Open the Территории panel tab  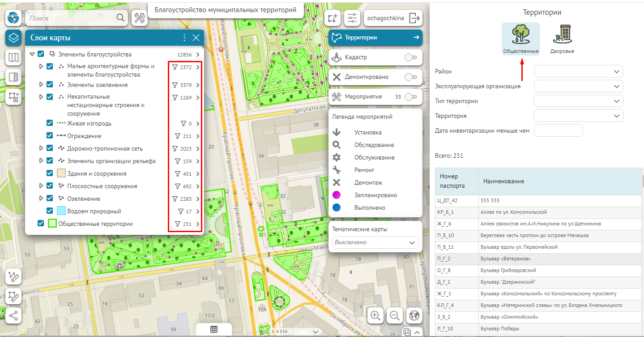tap(375, 38)
